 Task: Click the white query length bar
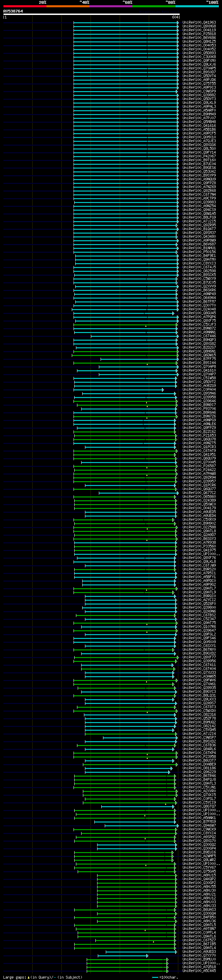(x=92, y=15)
